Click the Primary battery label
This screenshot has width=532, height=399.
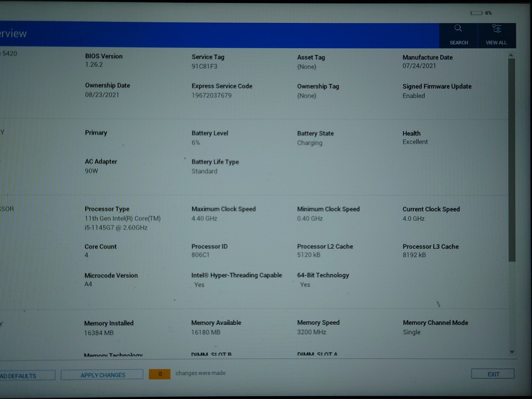(96, 133)
